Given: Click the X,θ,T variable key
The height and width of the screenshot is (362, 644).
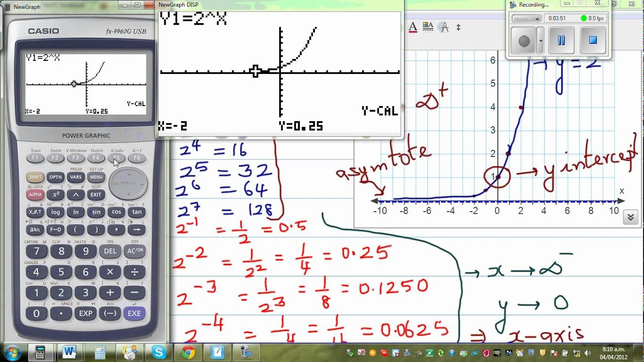Looking at the screenshot, I should point(35,212).
